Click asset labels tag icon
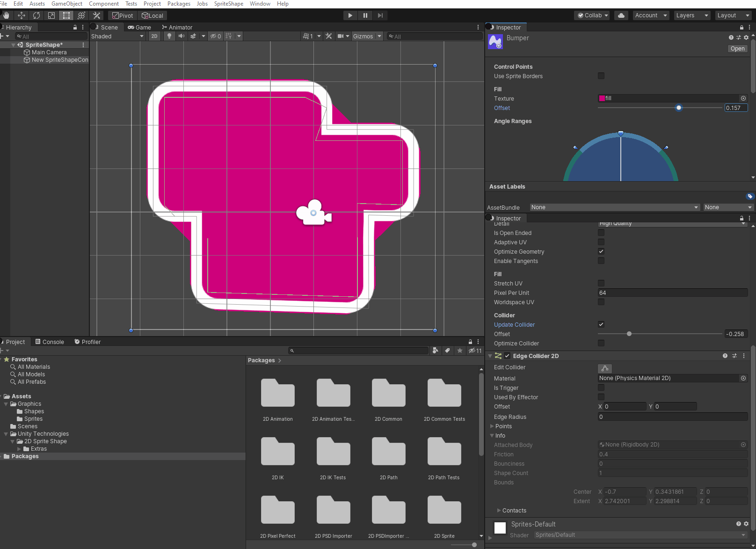756x549 pixels. 750,196
